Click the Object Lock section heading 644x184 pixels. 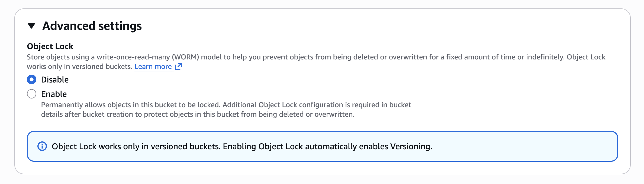50,46
